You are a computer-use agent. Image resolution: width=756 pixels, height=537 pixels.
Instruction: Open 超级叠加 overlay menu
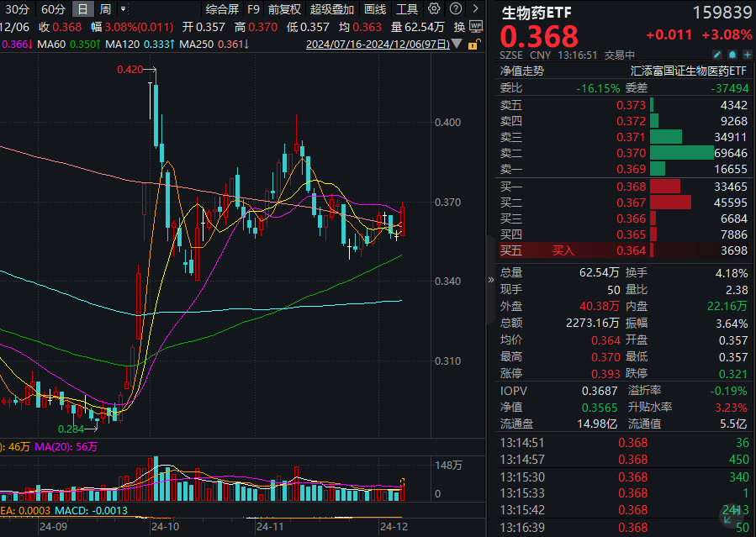click(332, 9)
